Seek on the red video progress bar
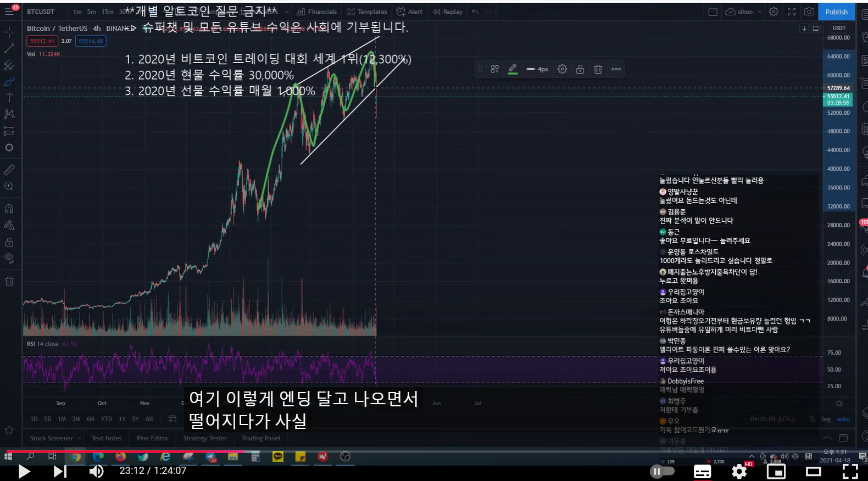Screen dimensions: 868x481 (x=434, y=452)
